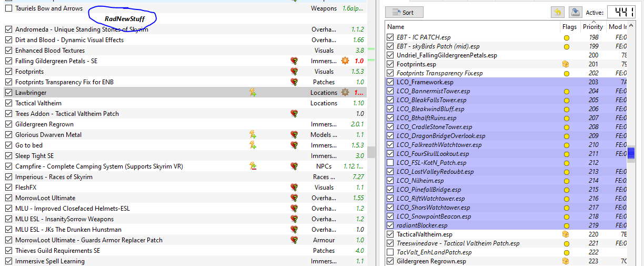Click the Priority column header
The image size is (644, 266).
(593, 26)
